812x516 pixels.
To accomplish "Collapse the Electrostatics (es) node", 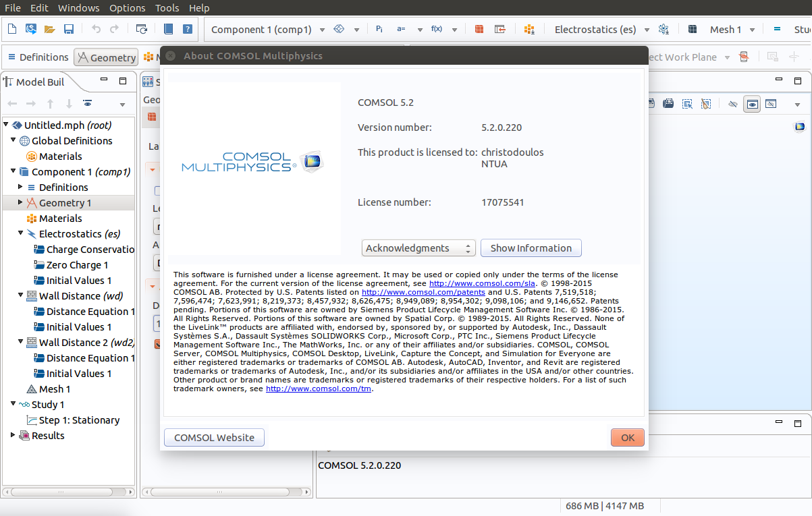I will [x=21, y=233].
